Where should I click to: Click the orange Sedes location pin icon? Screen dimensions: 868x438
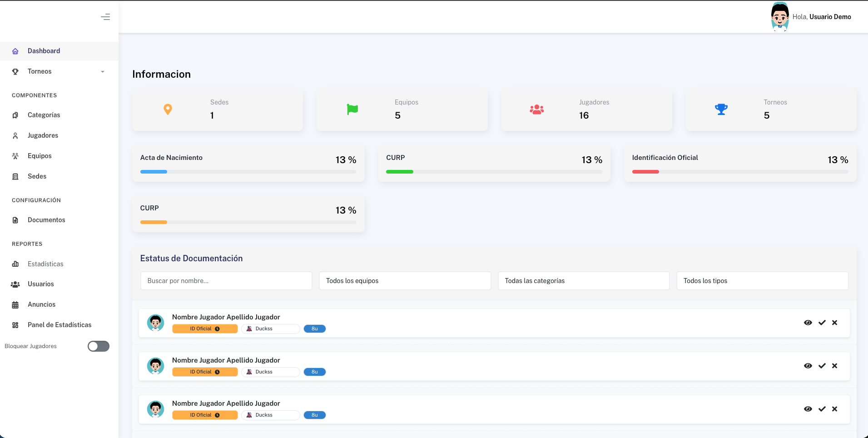point(168,109)
